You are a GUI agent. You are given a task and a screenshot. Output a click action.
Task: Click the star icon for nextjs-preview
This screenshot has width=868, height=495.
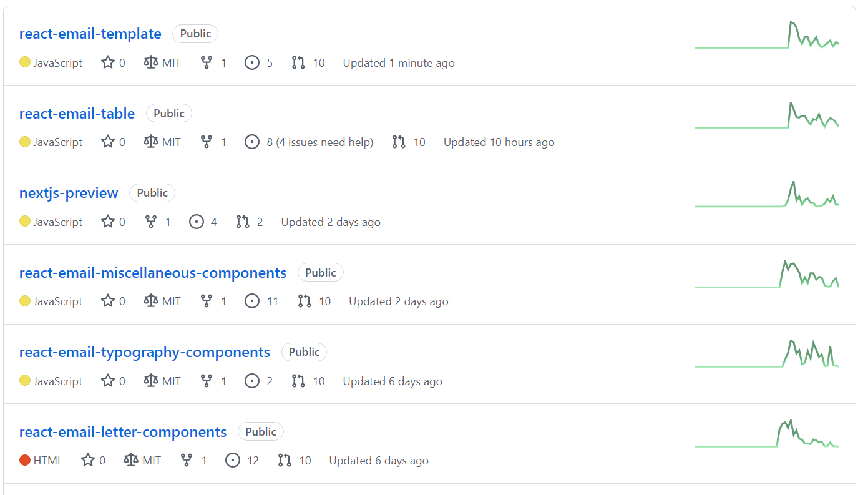[108, 222]
